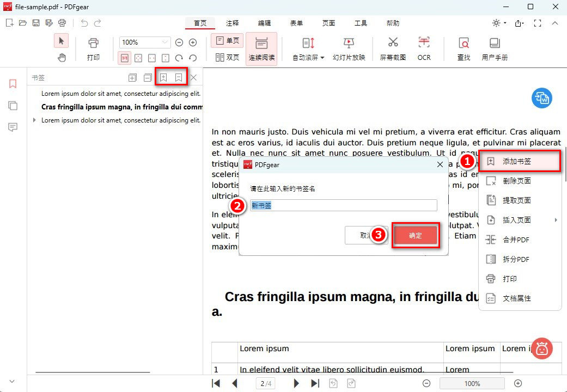The image size is (567, 392).
Task: Click the bookmark name input field
Action: click(344, 205)
